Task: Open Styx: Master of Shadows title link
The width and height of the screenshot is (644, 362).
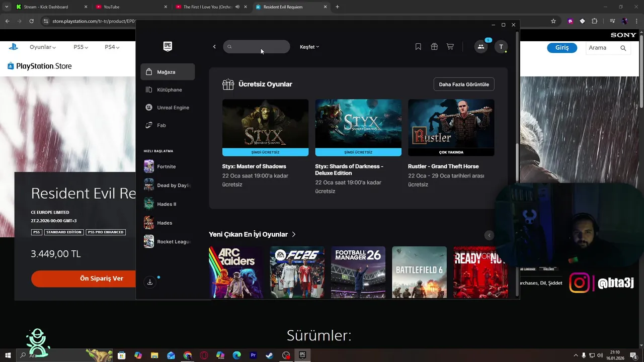Action: (254, 166)
